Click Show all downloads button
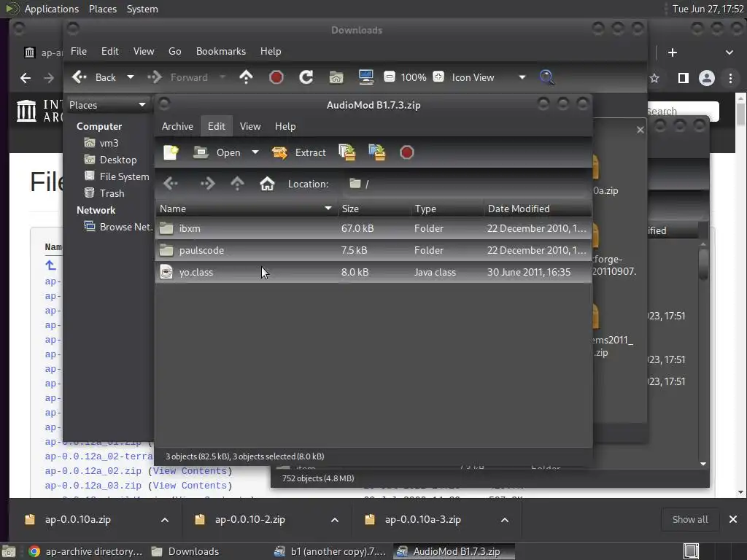The width and height of the screenshot is (747, 560). coord(690,519)
